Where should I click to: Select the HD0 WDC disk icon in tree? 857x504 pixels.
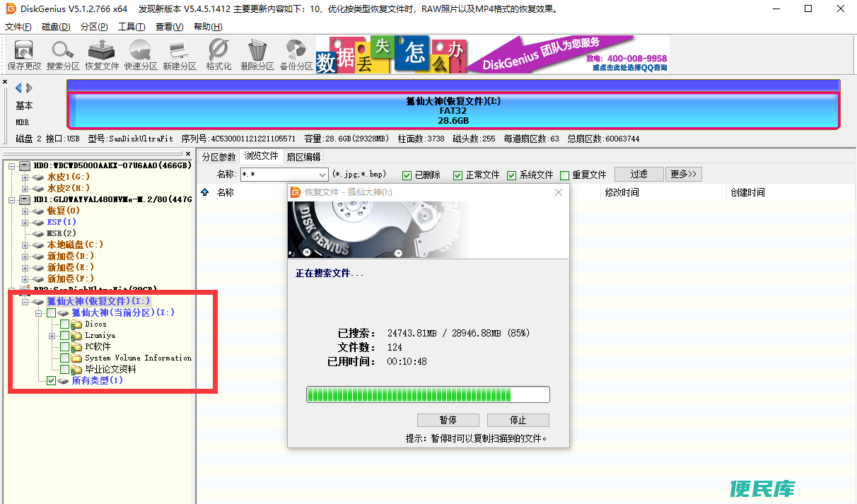(25, 165)
